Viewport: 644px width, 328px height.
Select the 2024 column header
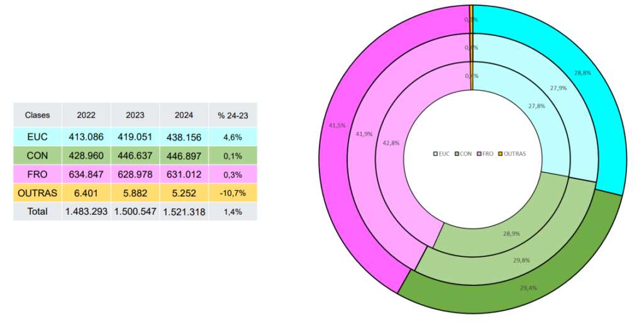tap(183, 115)
